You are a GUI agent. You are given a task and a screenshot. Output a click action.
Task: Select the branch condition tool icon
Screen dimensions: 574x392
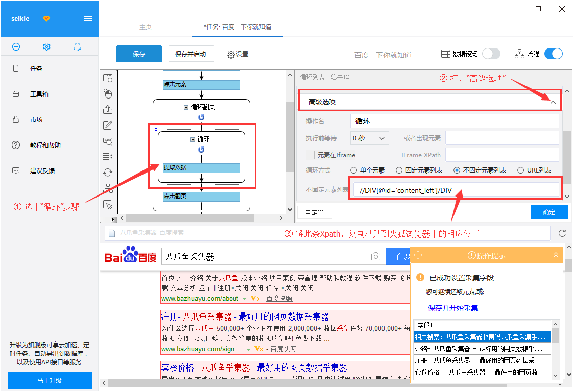pos(108,188)
